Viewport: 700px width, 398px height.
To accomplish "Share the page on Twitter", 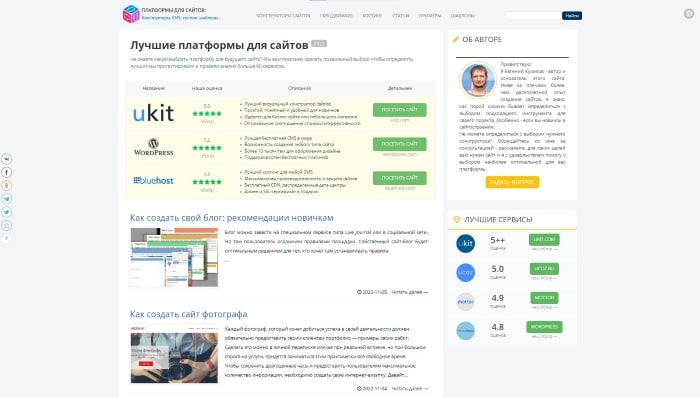I will tap(7, 212).
